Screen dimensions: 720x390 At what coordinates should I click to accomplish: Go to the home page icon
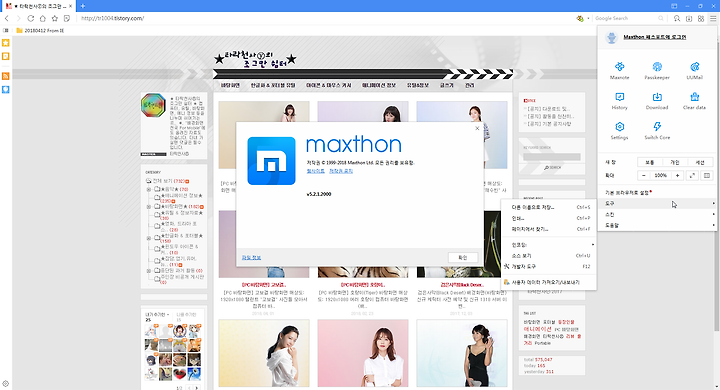[x=43, y=18]
